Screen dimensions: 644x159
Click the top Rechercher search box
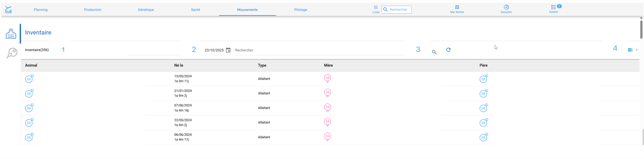coord(397,9)
